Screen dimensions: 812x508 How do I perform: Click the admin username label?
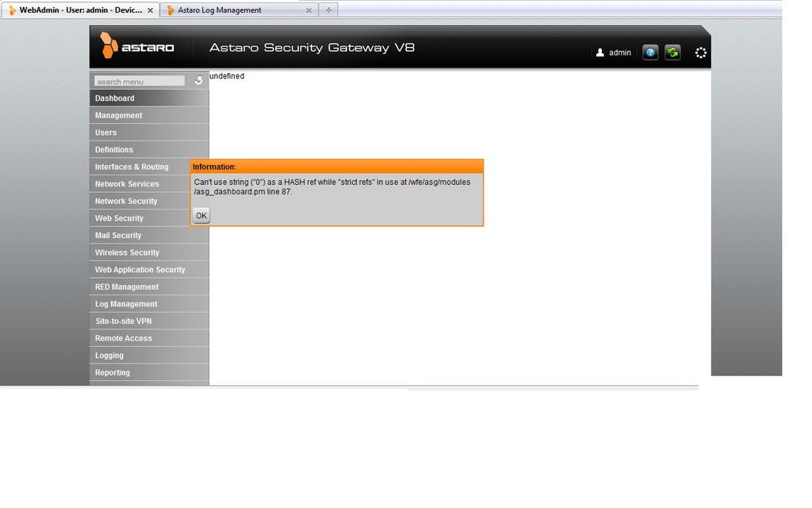point(620,52)
